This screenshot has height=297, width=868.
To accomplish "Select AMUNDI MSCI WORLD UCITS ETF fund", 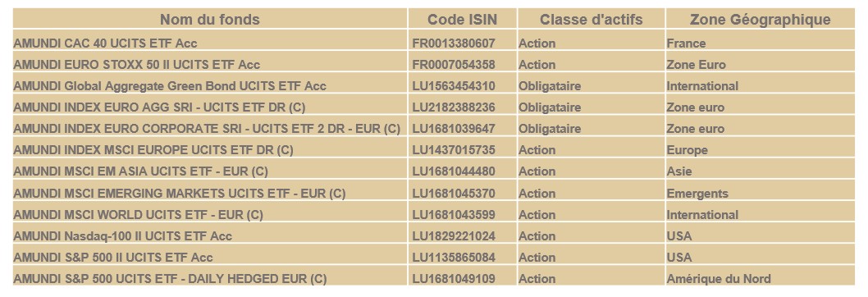I will pos(138,214).
